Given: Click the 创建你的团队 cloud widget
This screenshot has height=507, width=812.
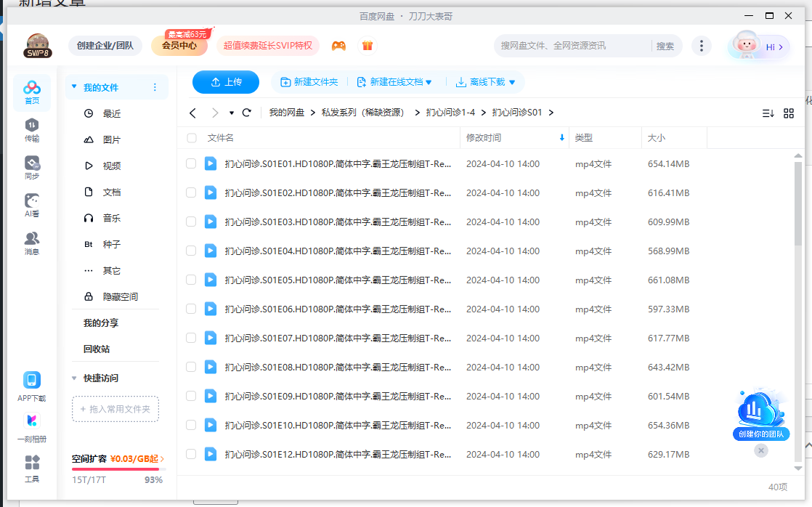Looking at the screenshot, I should coord(760,414).
